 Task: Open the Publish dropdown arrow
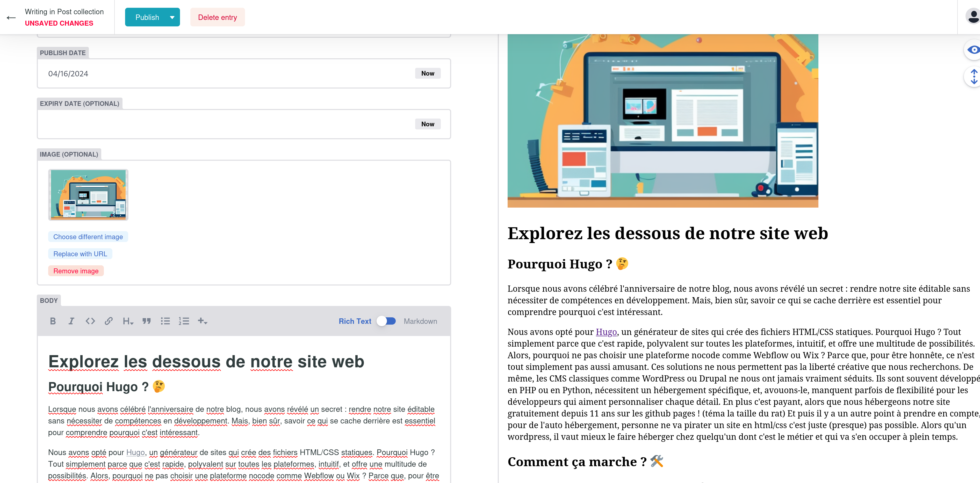click(x=172, y=18)
